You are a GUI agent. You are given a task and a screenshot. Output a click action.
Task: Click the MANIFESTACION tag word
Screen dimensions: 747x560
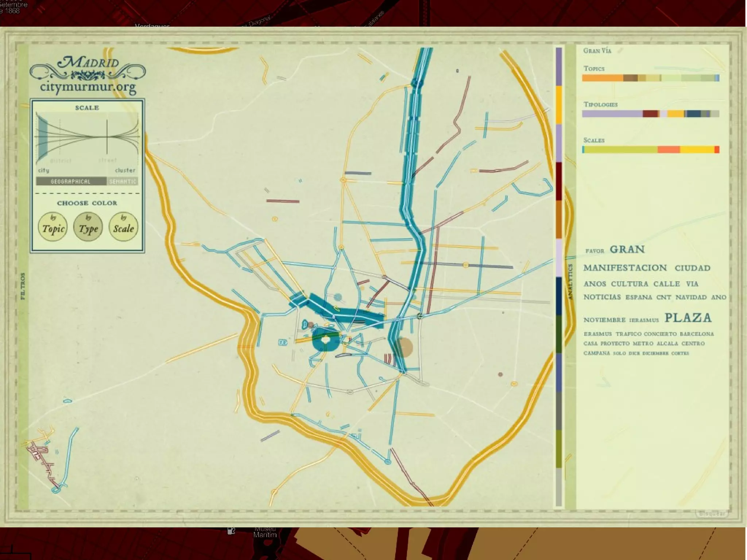pyautogui.click(x=625, y=268)
